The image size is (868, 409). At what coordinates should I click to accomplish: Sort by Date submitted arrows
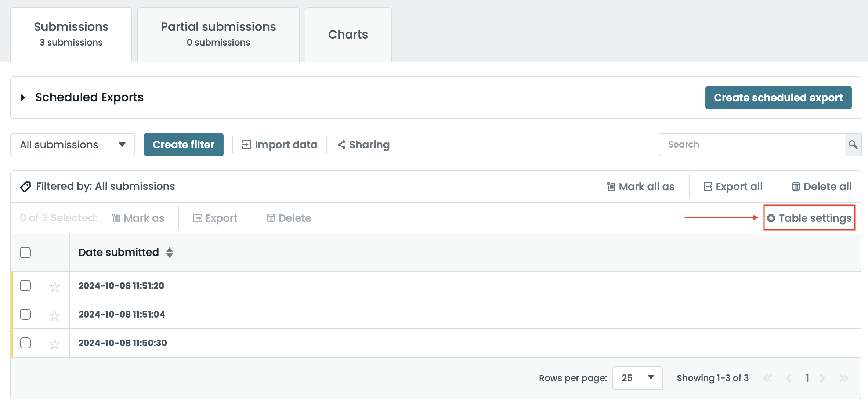tap(169, 253)
